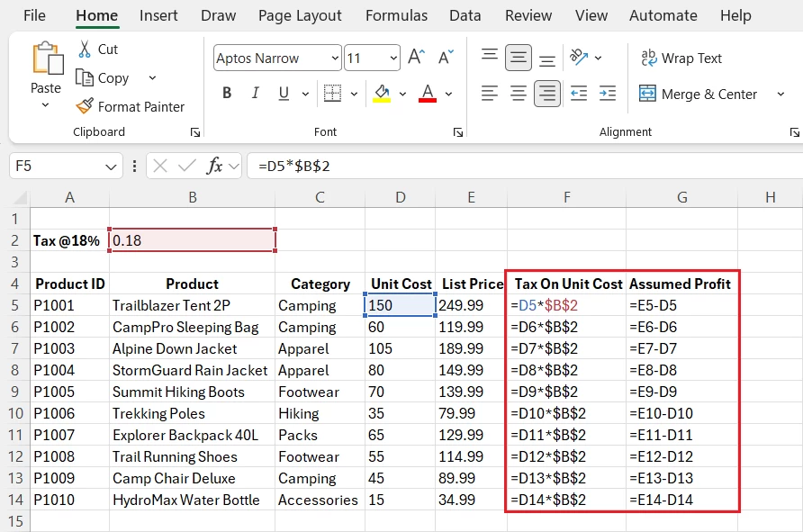Open the font name dropdown Aptos Narrow
Viewport: 803px width, 532px height.
(334, 58)
